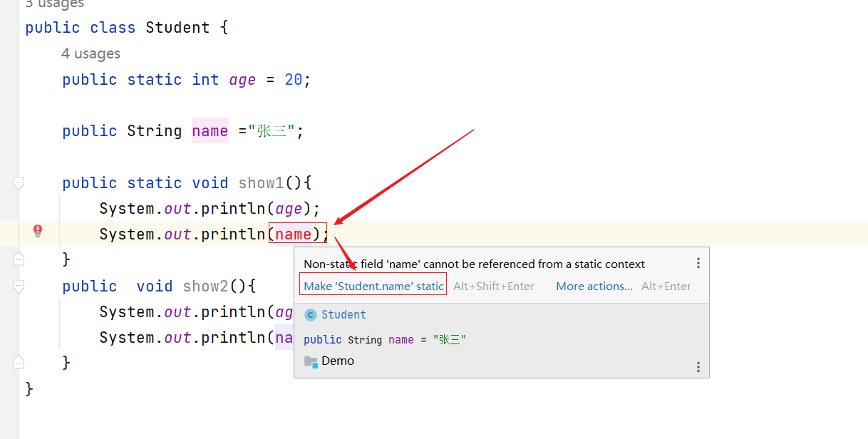Viewport: 868px width, 439px height.
Task: Select the highlighted name variable in the field declaration
Action: pyautogui.click(x=210, y=130)
